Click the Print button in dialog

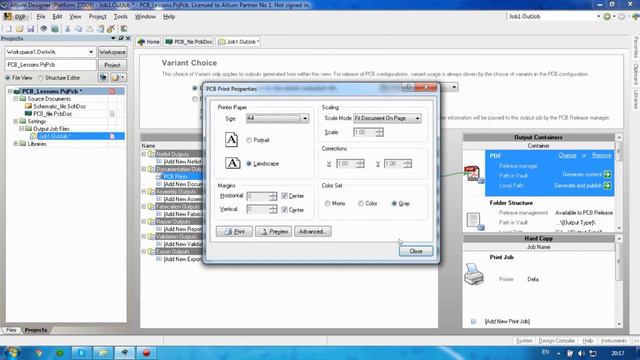234,231
